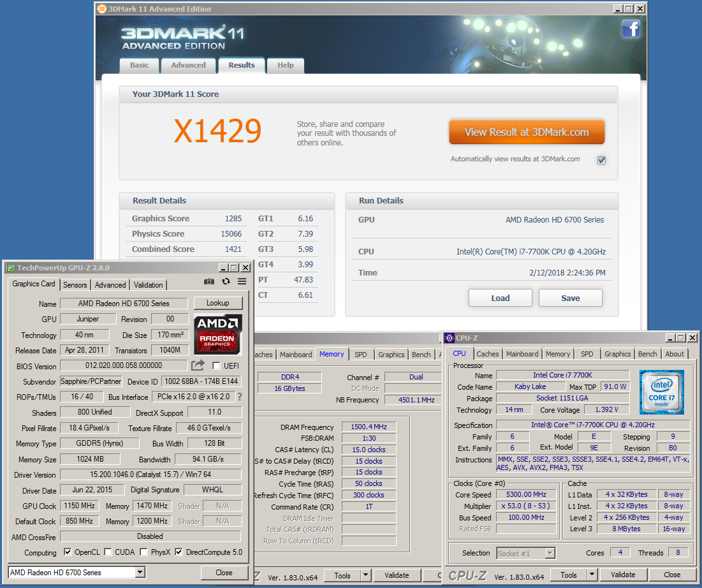Screen dimensions: 702x588
Task: Click the Save button in Run Details
Action: [x=571, y=298]
